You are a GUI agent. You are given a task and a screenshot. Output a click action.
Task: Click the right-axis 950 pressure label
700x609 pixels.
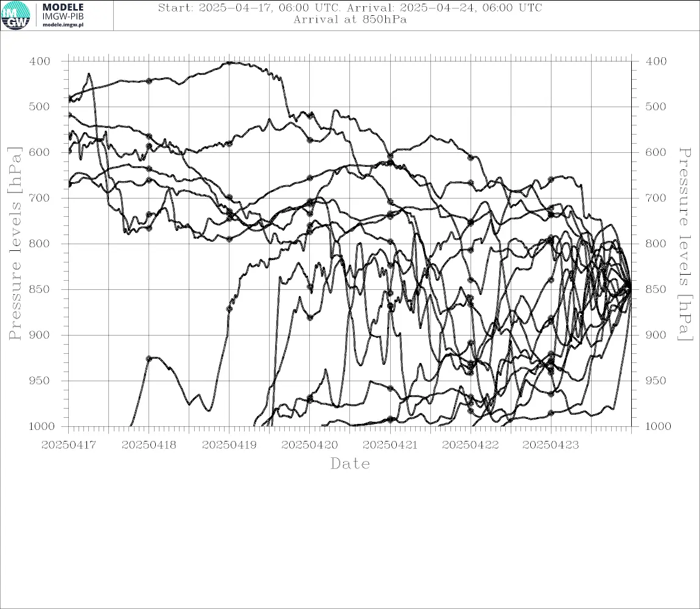pyautogui.click(x=656, y=381)
